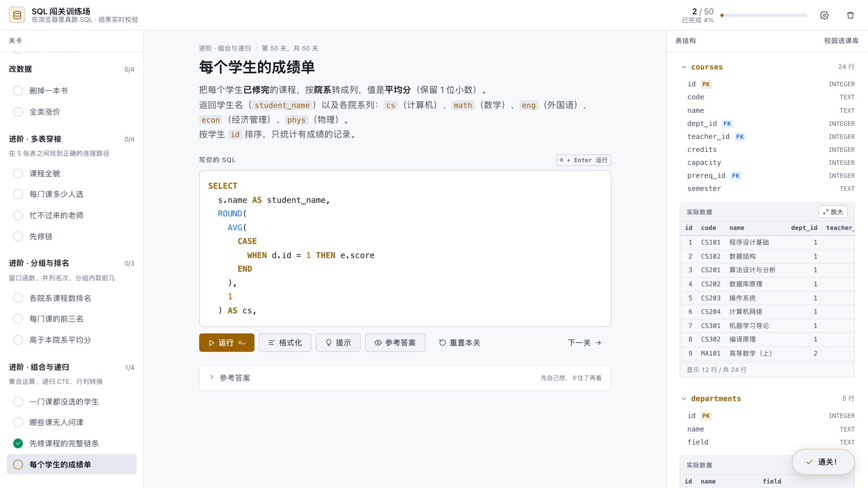
Task: Click the overall progress bar
Action: pos(763,15)
